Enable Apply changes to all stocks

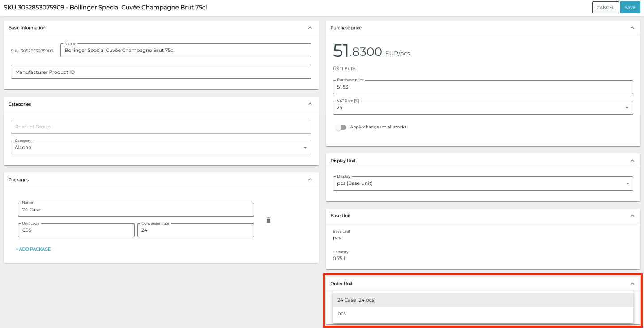pyautogui.click(x=341, y=127)
